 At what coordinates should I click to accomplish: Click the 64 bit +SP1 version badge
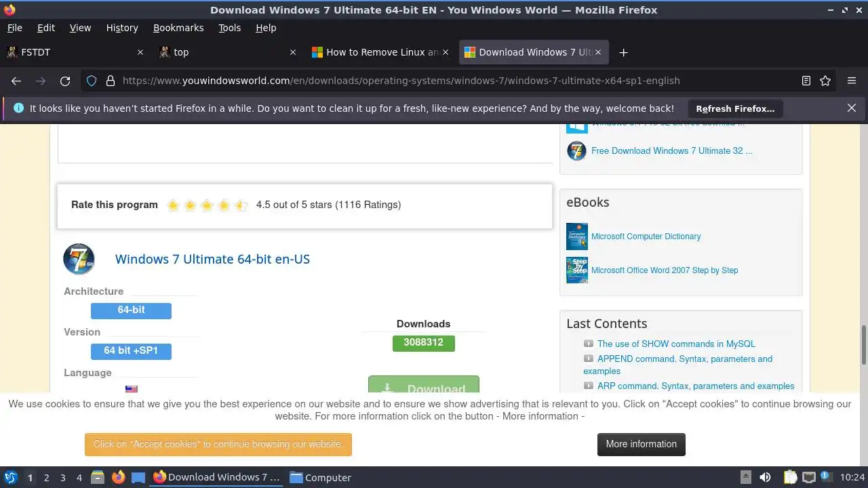(x=131, y=351)
